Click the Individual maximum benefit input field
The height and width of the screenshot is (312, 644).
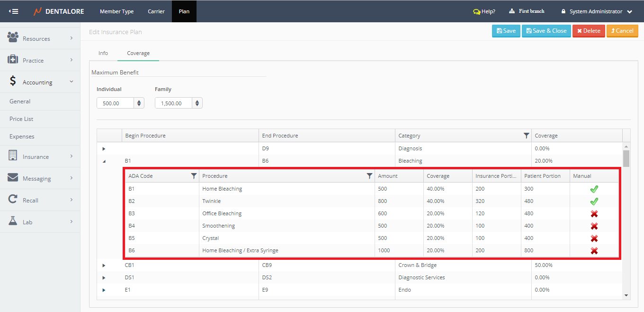115,103
